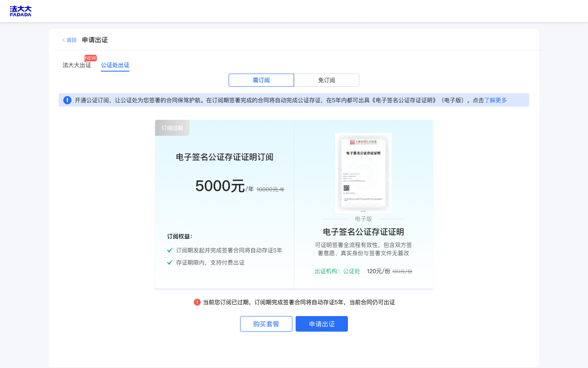Click the 电子签名公证存证证明订阅 title

point(225,157)
